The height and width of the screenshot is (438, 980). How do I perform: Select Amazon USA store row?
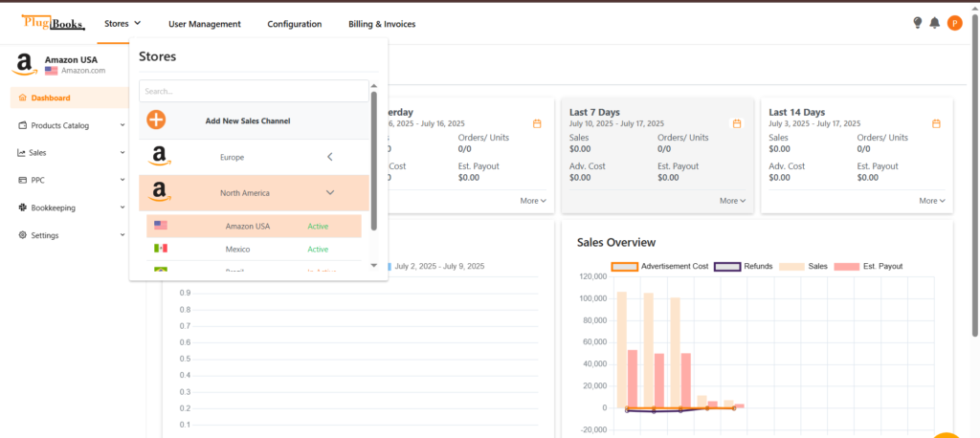[x=254, y=226]
